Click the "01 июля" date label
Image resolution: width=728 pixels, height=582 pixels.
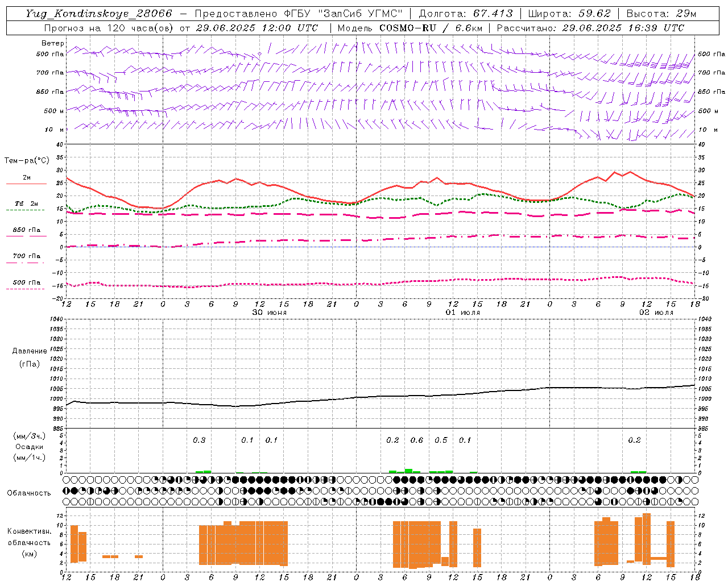point(462,313)
